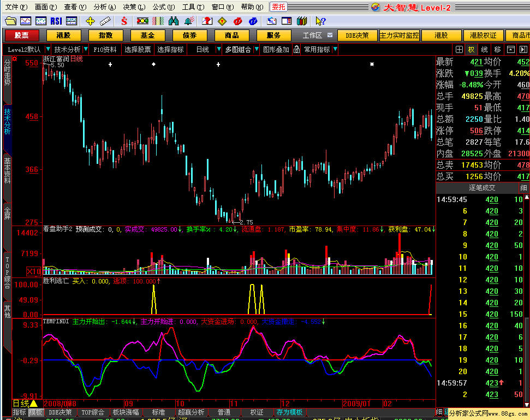The width and height of the screenshot is (530, 420).
Task: Click the yellow diamond arrow icon
Action: 222,21
